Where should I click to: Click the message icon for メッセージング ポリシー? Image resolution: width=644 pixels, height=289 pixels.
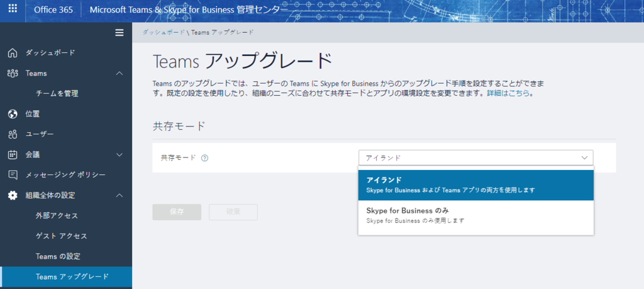13,175
